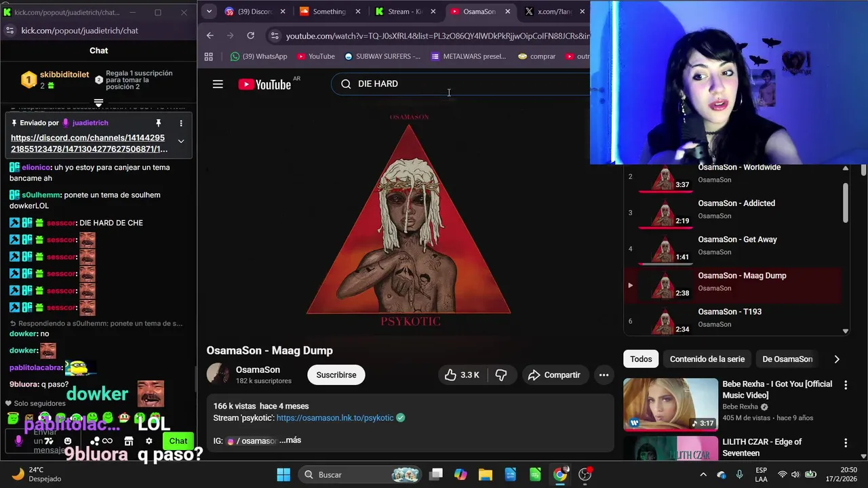Open OsamaSon channel avatar
The image size is (868, 488).
(x=218, y=374)
